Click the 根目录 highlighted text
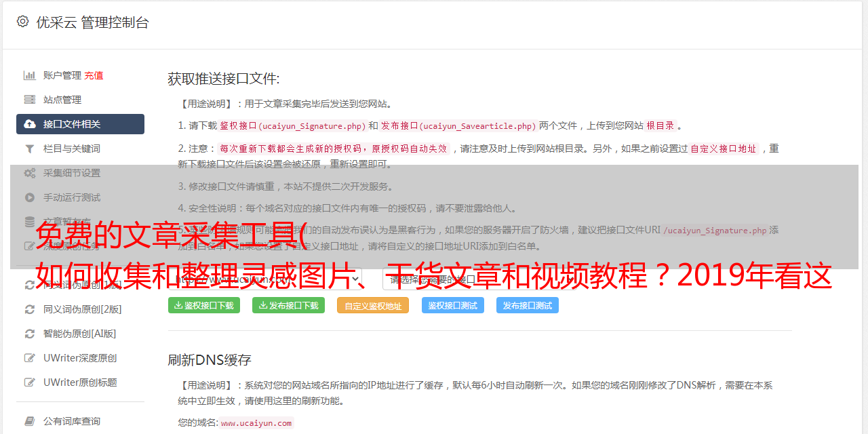Image resolution: width=868 pixels, height=434 pixels. click(660, 125)
